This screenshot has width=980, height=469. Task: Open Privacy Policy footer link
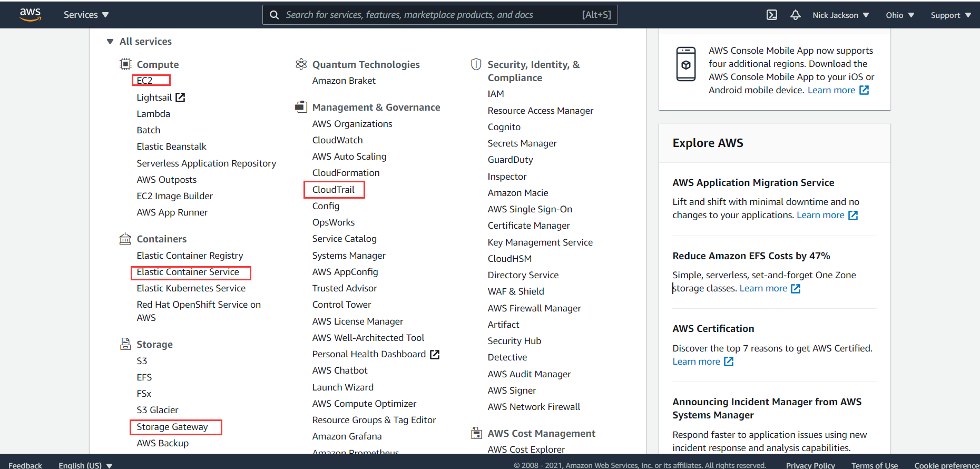click(810, 465)
